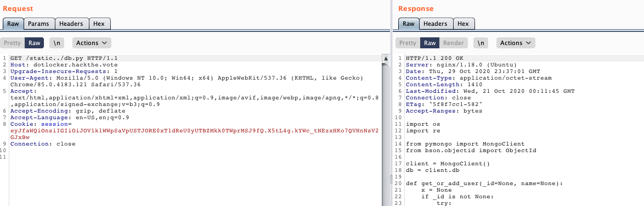Click the Accept-Encoding gzip, deflate line
This screenshot has width=644, height=206.
pos(68,111)
